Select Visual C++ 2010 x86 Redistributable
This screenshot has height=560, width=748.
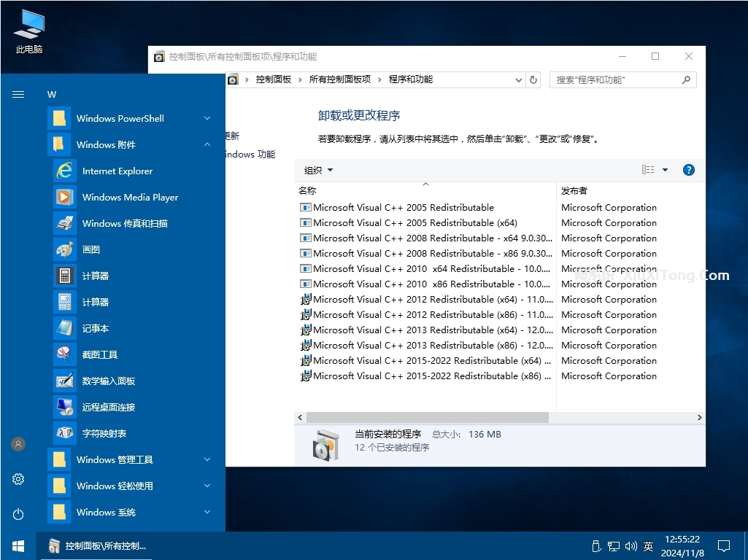425,284
